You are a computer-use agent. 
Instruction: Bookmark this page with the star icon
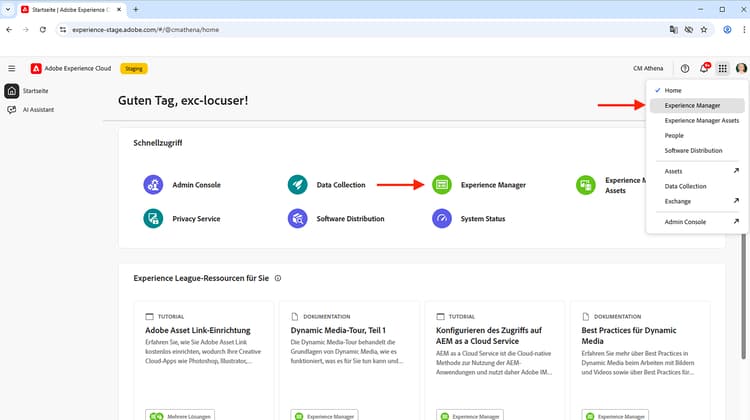point(704,30)
